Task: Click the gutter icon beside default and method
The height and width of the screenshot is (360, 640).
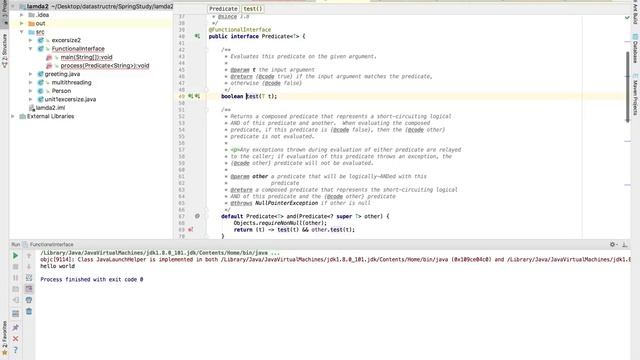Action: point(197,216)
